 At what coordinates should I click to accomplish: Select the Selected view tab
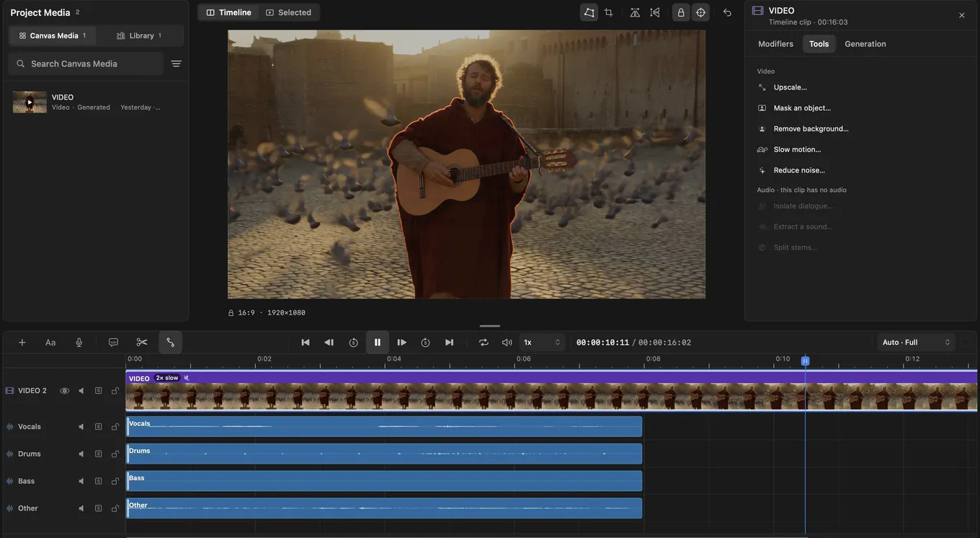pos(288,12)
